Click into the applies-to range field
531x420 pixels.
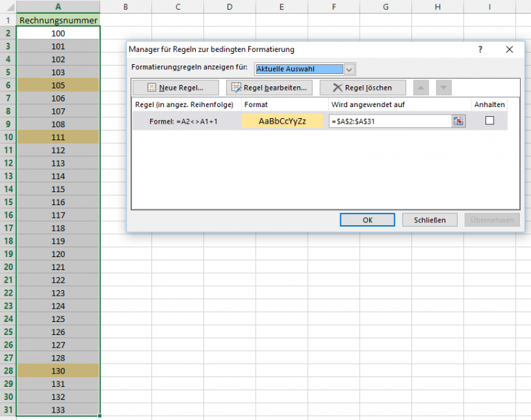click(x=389, y=121)
